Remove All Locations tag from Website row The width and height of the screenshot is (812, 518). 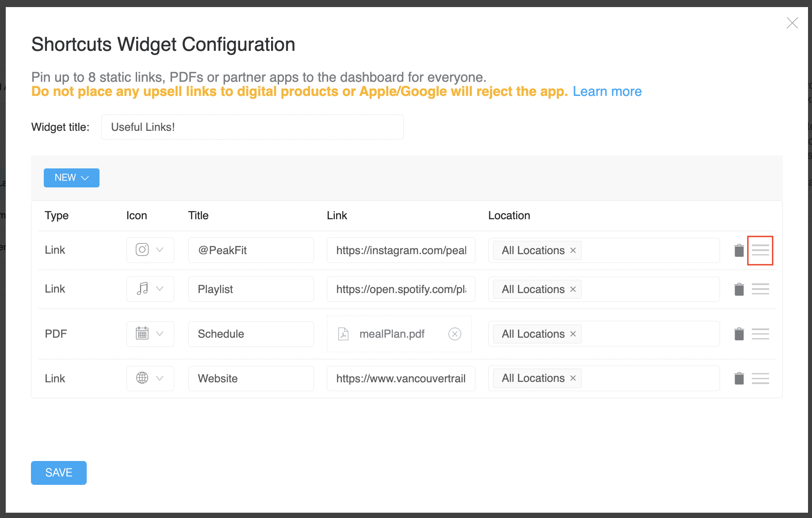click(573, 378)
